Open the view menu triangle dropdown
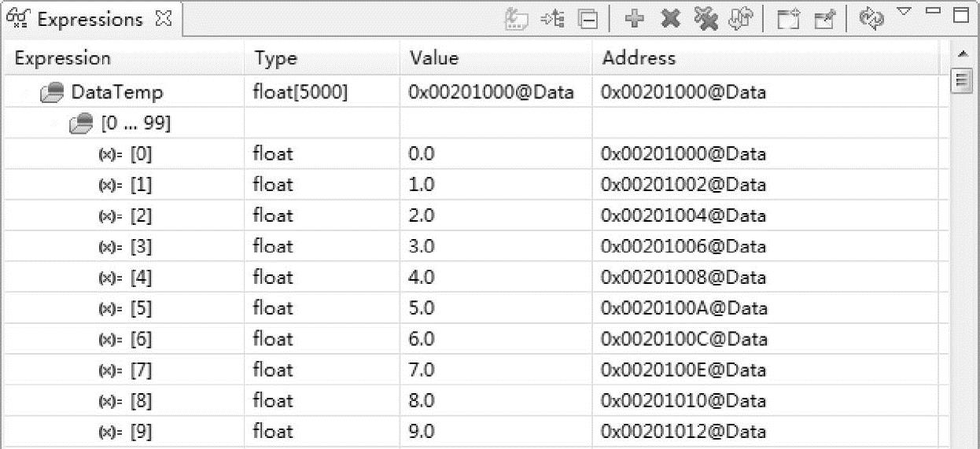 pyautogui.click(x=904, y=13)
